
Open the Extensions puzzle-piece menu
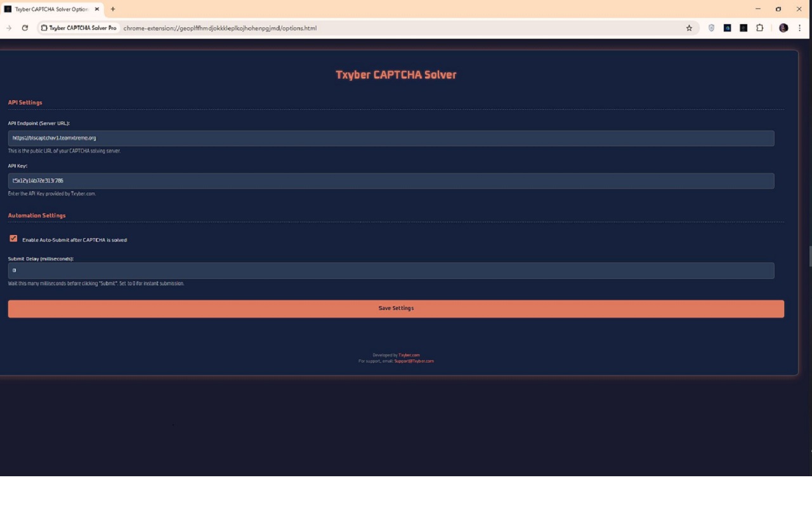[759, 28]
